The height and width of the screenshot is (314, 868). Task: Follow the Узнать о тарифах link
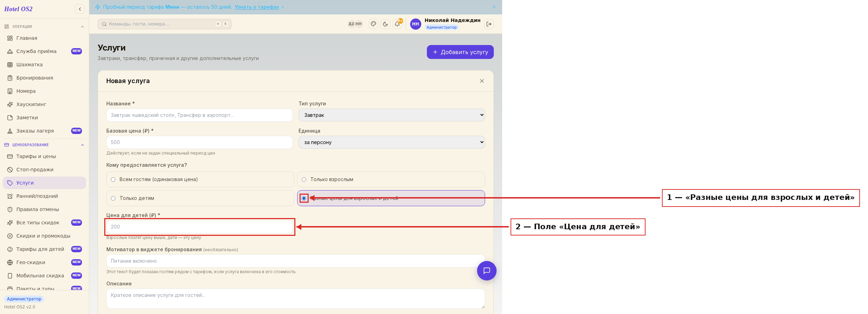click(257, 7)
